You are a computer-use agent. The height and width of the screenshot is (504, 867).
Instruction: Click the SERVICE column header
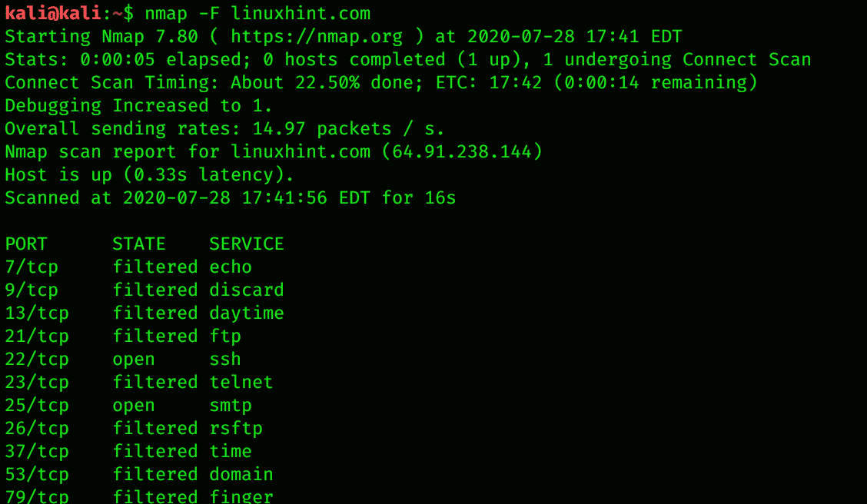pos(247,244)
